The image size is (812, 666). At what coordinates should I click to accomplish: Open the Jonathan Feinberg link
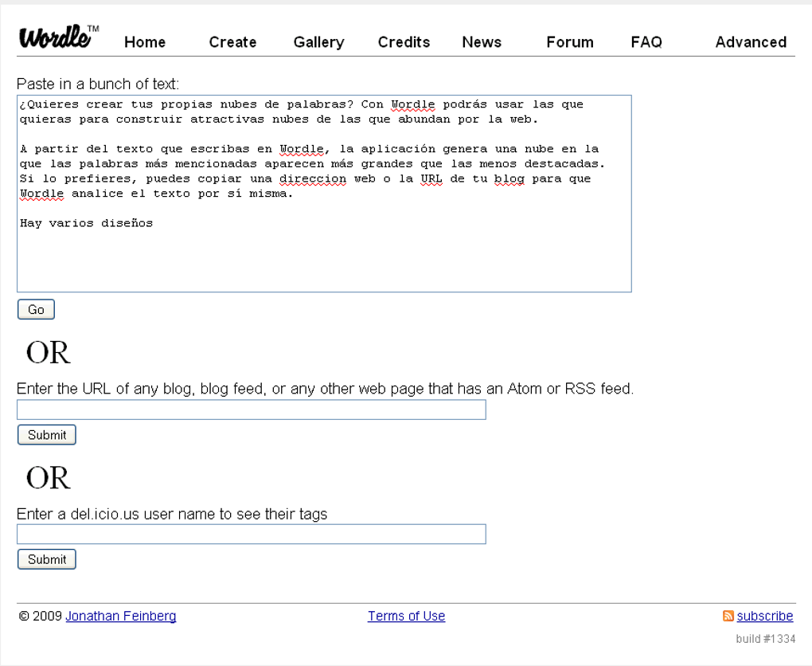point(121,616)
